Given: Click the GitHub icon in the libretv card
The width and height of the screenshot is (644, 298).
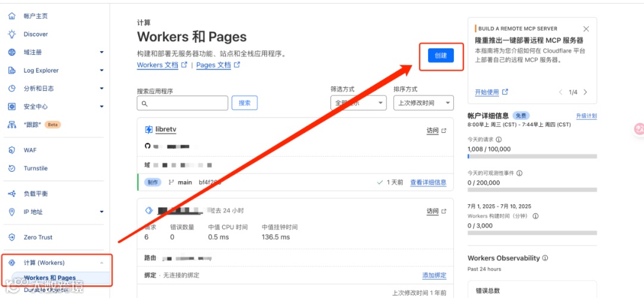Looking at the screenshot, I should tap(148, 146).
